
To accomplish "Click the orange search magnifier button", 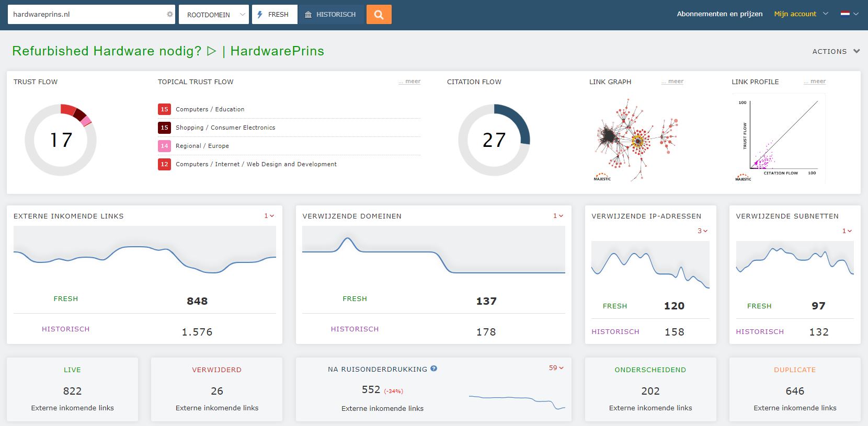I will tap(379, 15).
